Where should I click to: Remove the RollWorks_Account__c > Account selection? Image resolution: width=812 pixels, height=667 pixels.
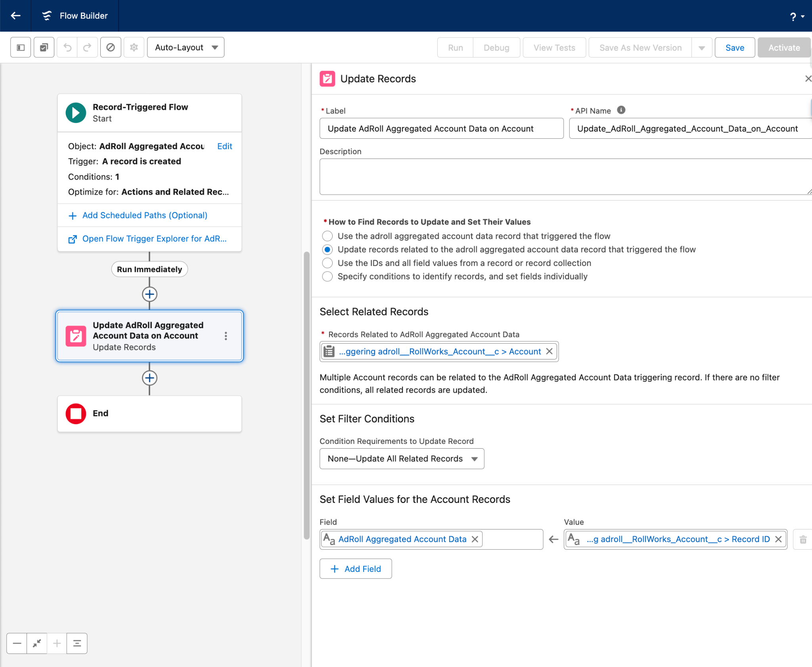550,352
